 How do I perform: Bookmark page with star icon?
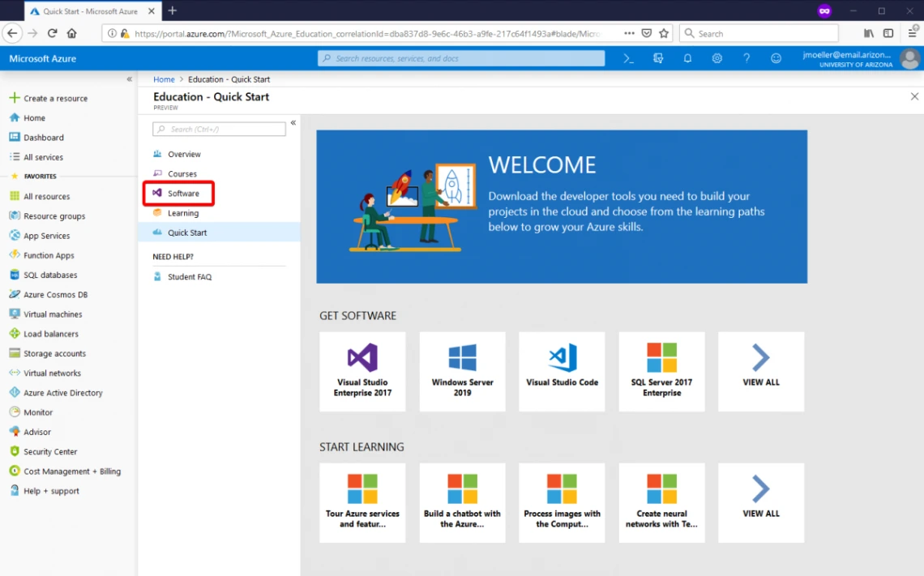[x=664, y=33]
